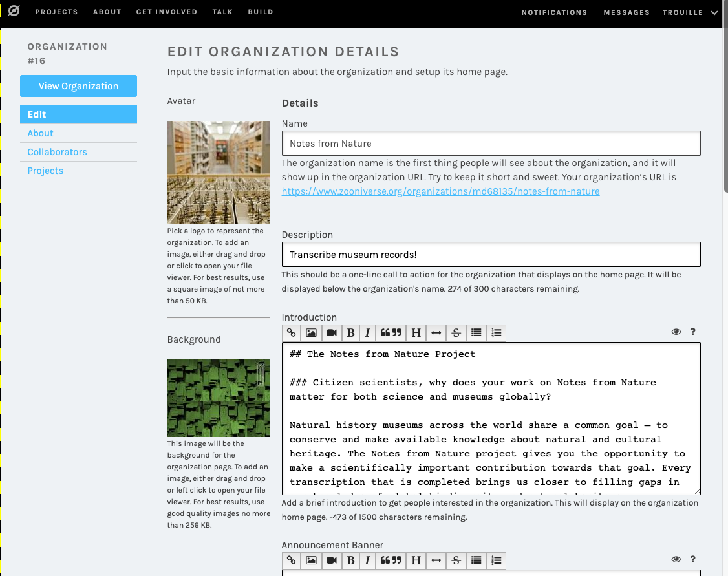
Task: Apply italic formatting in the Introduction editor
Action: pos(367,332)
